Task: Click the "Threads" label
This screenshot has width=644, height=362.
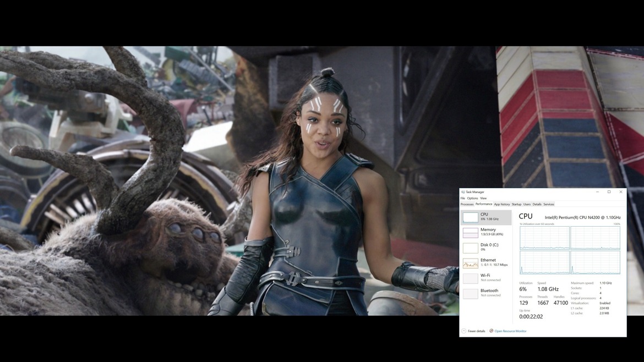Action: click(543, 297)
